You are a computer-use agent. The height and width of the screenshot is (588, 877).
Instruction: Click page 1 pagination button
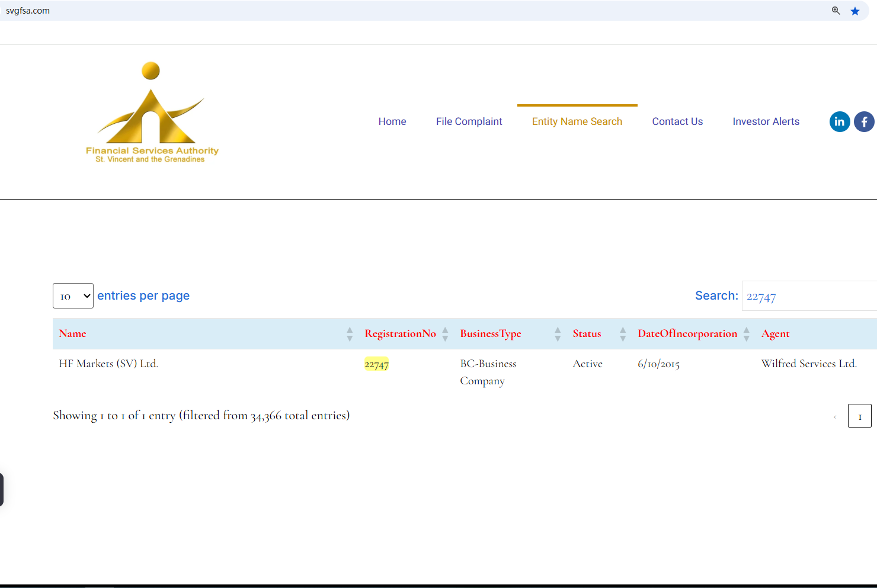(859, 416)
